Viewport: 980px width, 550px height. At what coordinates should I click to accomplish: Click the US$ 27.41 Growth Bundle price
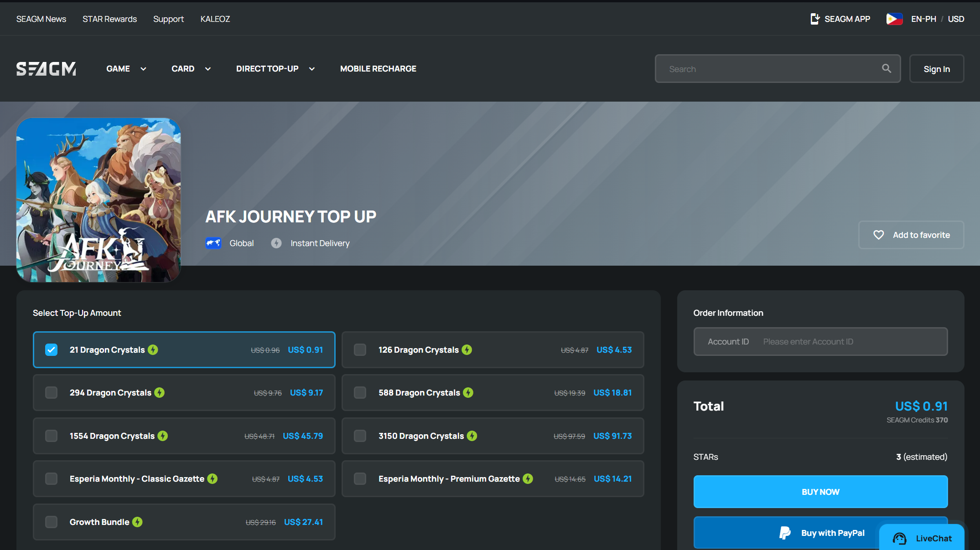303,522
